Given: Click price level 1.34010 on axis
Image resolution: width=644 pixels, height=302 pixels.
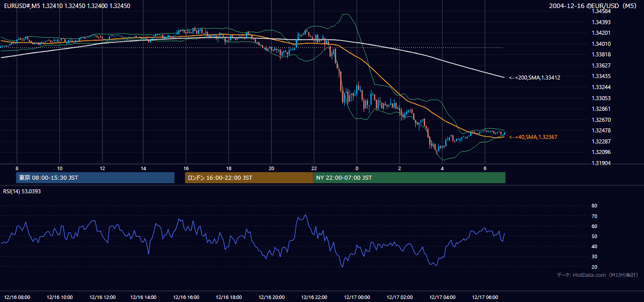Looking at the screenshot, I should point(601,44).
